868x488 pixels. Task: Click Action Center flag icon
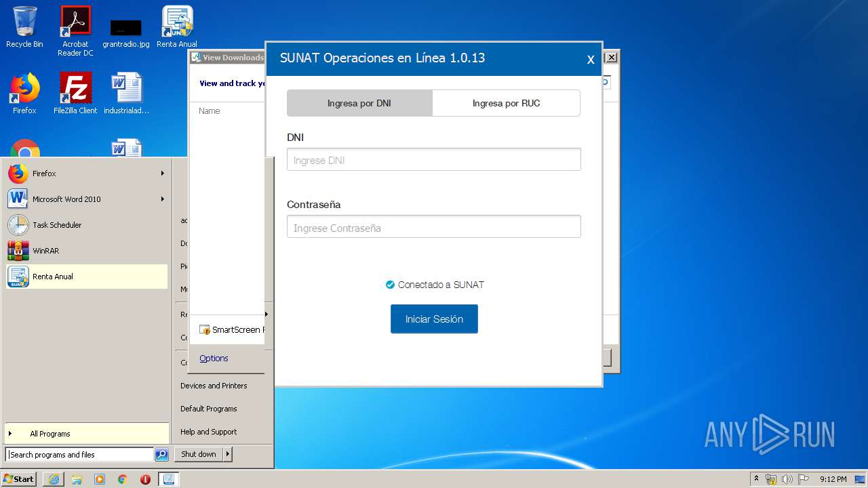pyautogui.click(x=804, y=479)
